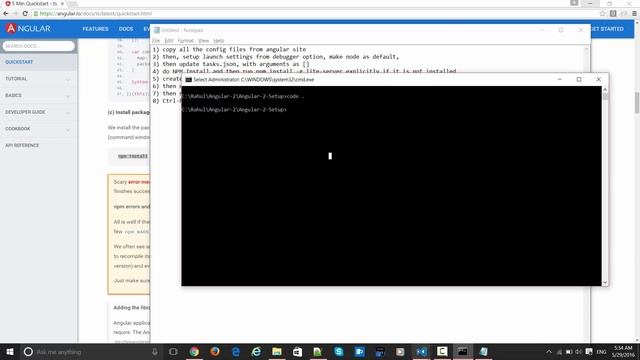Open Microsoft Edge from the taskbar
640x360 pixels.
coord(236,351)
